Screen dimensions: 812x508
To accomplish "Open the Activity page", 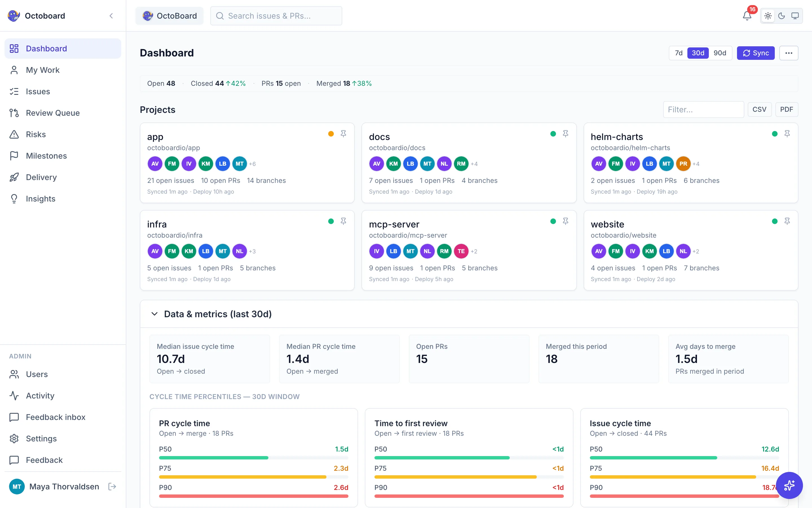I will pos(63,396).
